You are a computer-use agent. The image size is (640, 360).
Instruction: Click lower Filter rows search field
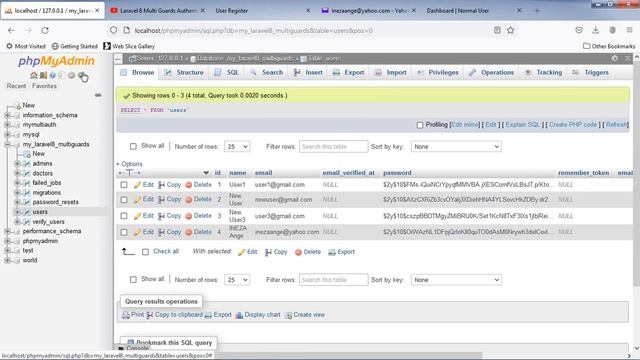pyautogui.click(x=333, y=280)
